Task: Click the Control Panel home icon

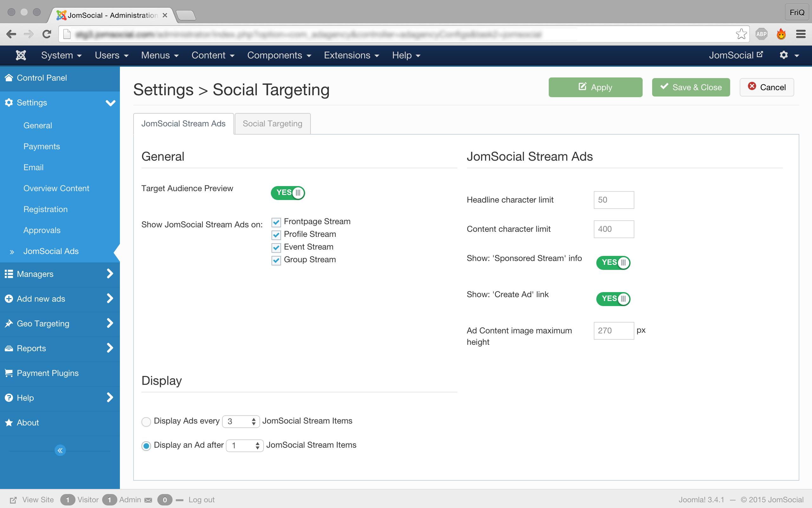Action: pyautogui.click(x=9, y=78)
